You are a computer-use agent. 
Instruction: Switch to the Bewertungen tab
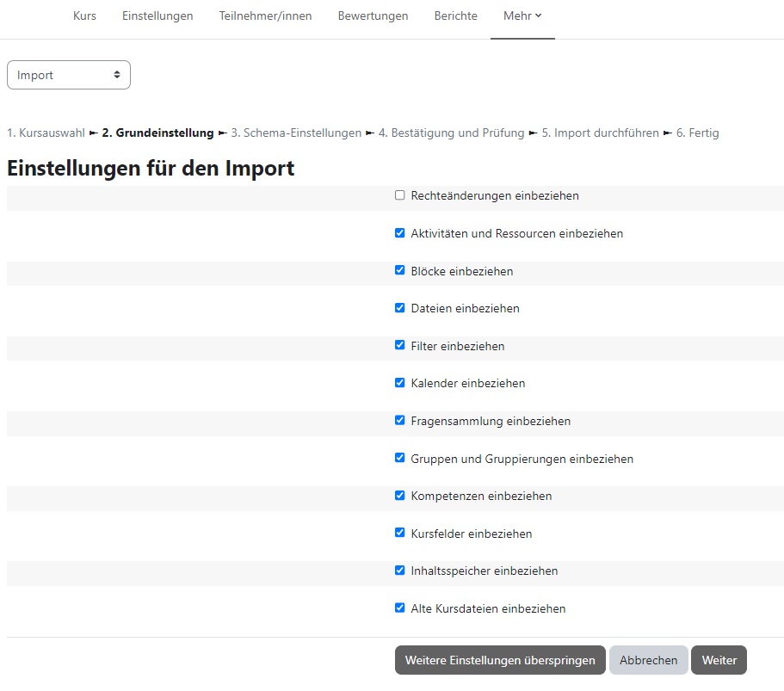[373, 15]
